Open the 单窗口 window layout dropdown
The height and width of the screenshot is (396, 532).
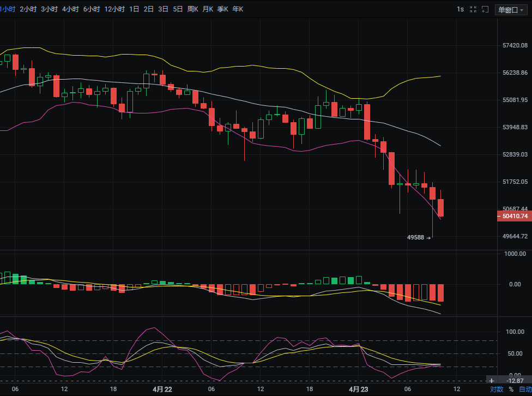pos(511,10)
